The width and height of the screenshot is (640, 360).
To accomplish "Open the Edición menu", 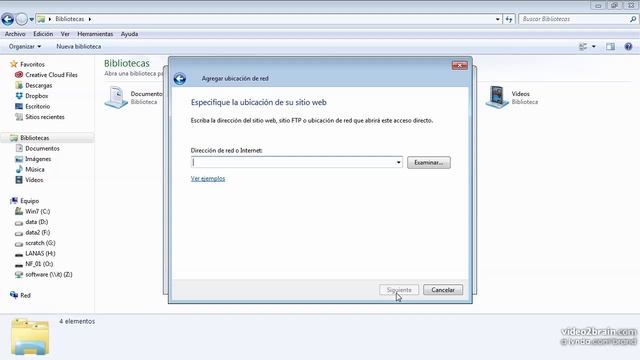I will [43, 34].
